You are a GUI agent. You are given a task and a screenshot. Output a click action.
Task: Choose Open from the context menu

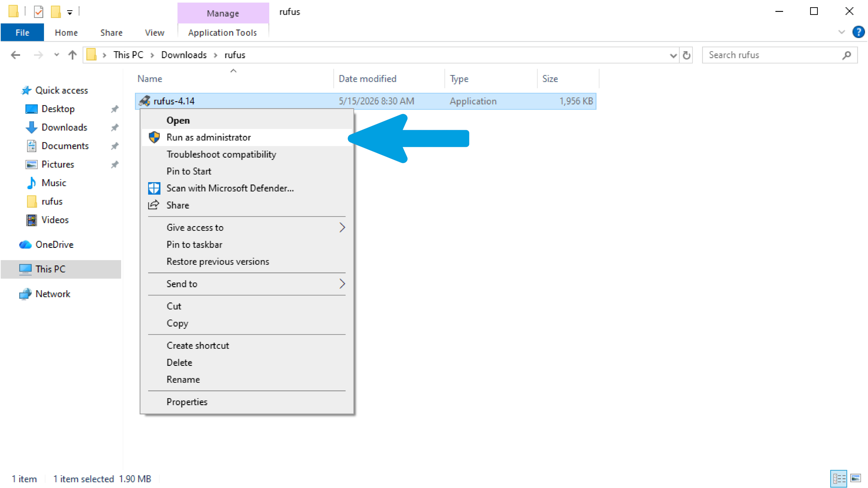click(x=247, y=121)
